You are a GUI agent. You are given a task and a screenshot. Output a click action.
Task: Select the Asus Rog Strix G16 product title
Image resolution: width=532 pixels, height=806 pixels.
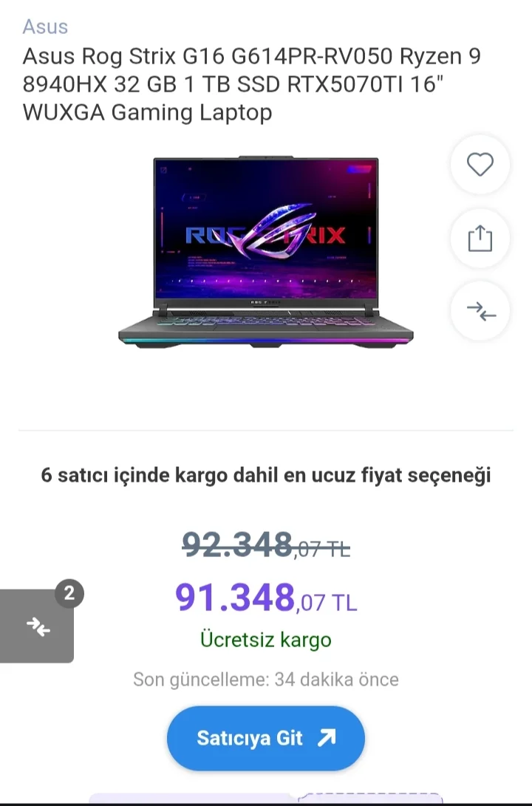(x=252, y=83)
